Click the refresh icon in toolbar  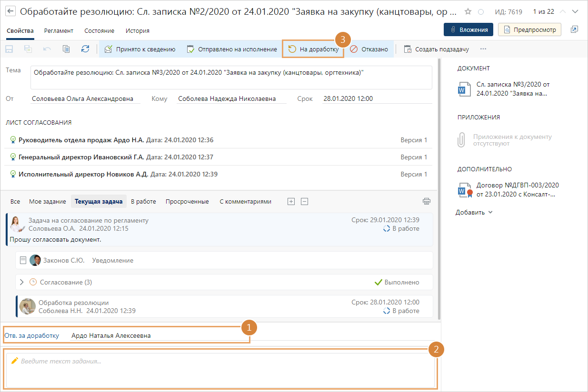(x=85, y=49)
